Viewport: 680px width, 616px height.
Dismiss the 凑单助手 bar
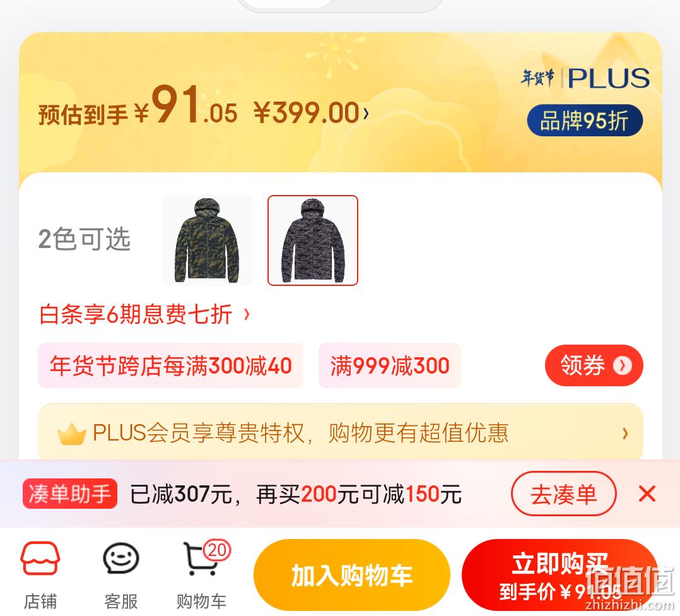[647, 494]
